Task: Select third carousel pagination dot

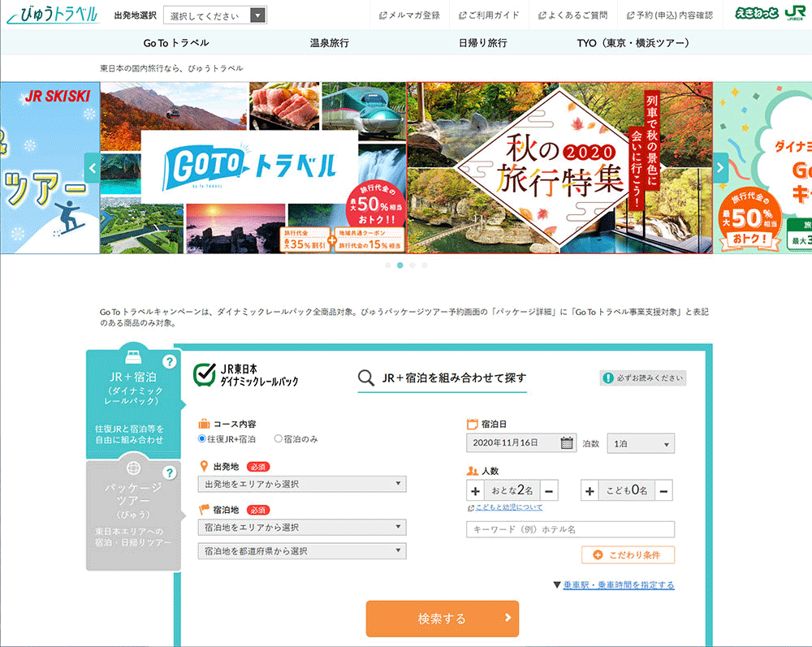Action: coord(412,265)
